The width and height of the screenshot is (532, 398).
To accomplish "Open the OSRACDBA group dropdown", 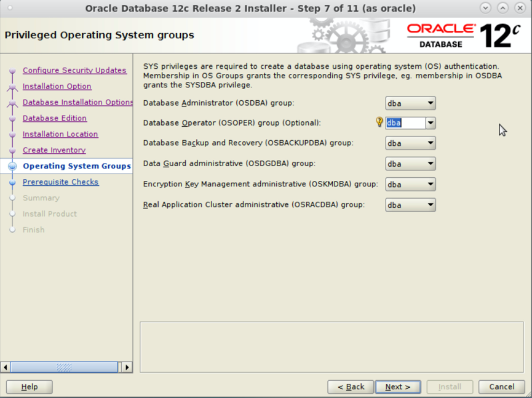I will pyautogui.click(x=410, y=205).
